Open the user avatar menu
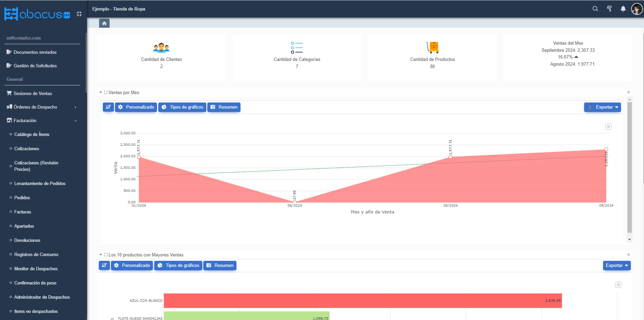 click(x=637, y=9)
